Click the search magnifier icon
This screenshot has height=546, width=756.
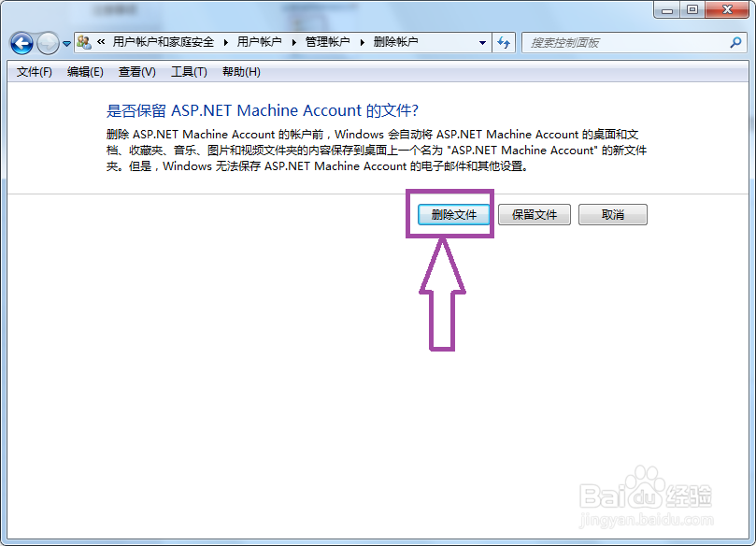tap(735, 42)
